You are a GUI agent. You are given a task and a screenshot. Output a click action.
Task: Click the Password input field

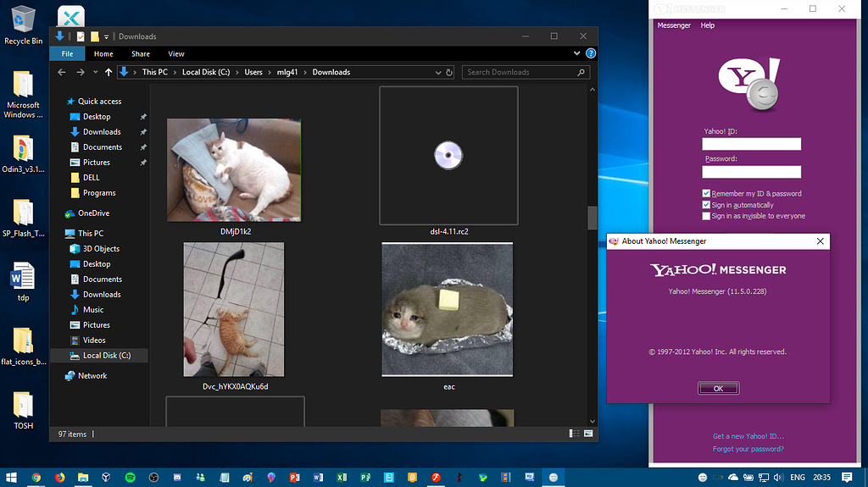pos(751,172)
